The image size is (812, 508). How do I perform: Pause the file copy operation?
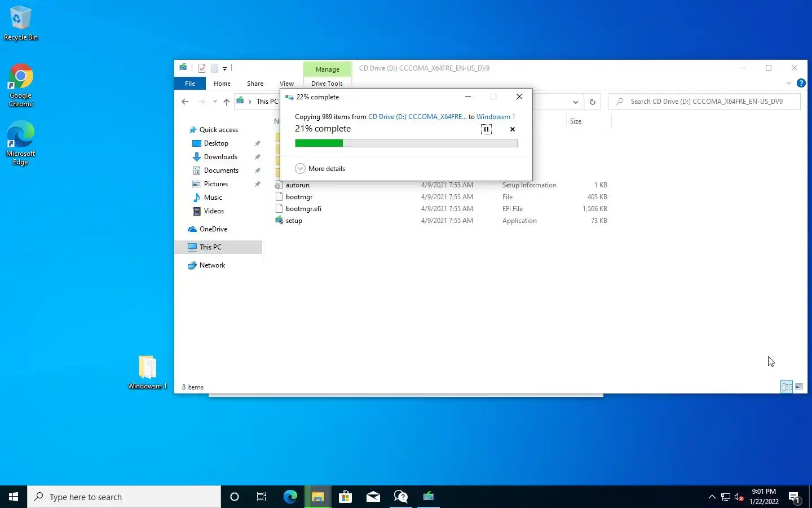(486, 129)
